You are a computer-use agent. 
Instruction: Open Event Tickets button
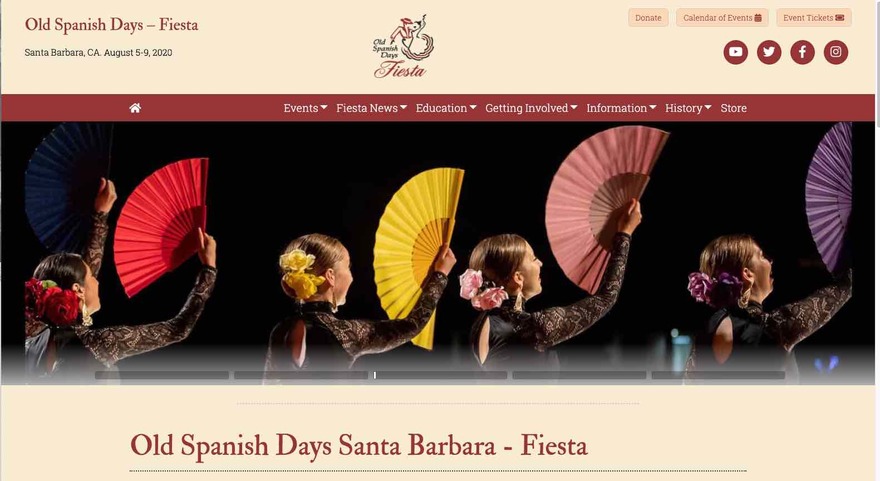[x=814, y=18]
